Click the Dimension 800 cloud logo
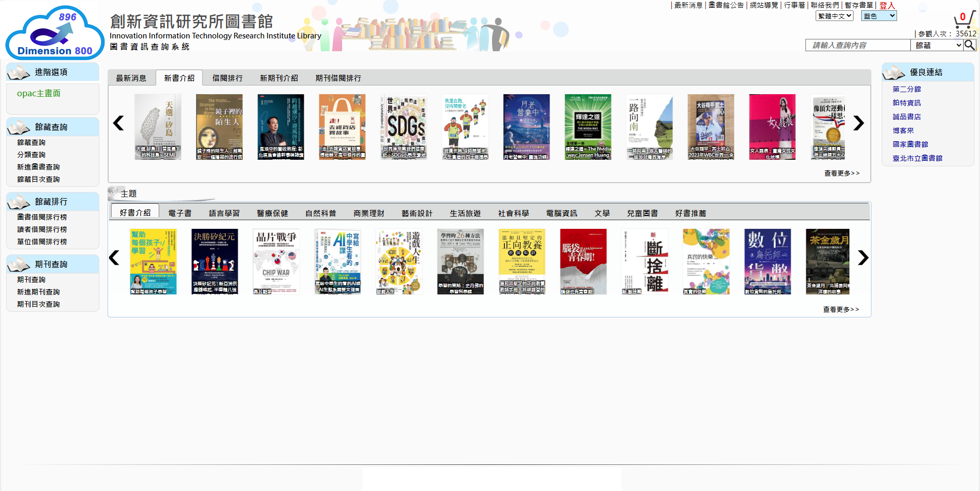This screenshot has width=980, height=491. coord(55,33)
